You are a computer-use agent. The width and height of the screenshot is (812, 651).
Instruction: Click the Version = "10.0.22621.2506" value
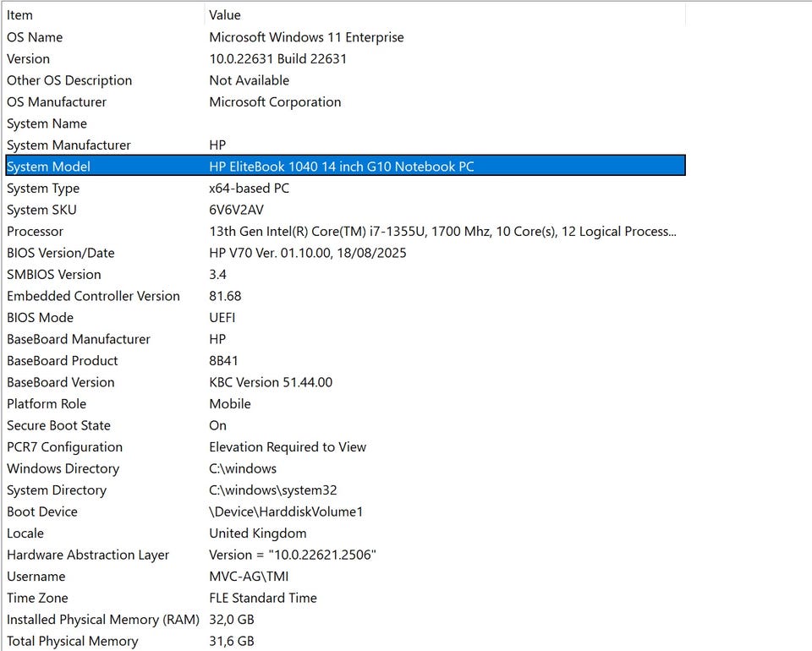click(x=293, y=555)
